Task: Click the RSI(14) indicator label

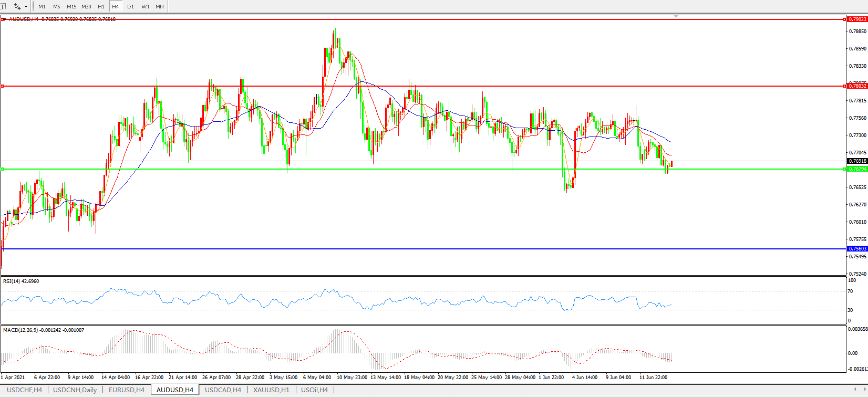Action: [x=21, y=281]
